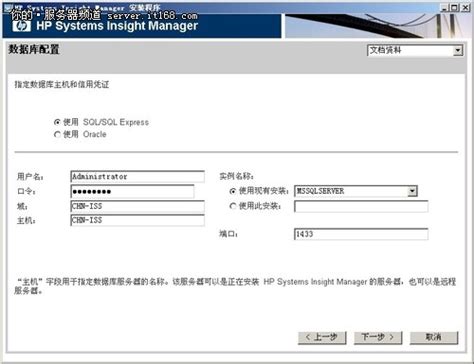Expand the MSSQLSERVER instance dropdown

[x=412, y=191]
